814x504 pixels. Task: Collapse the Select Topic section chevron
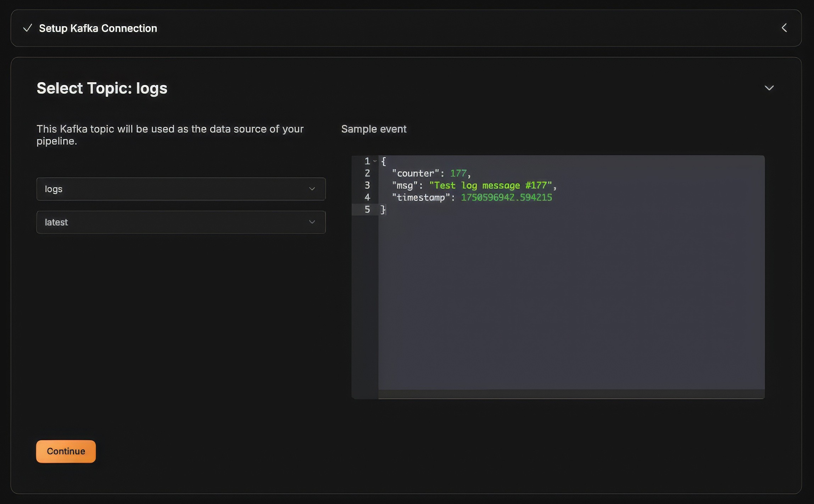[x=769, y=88]
